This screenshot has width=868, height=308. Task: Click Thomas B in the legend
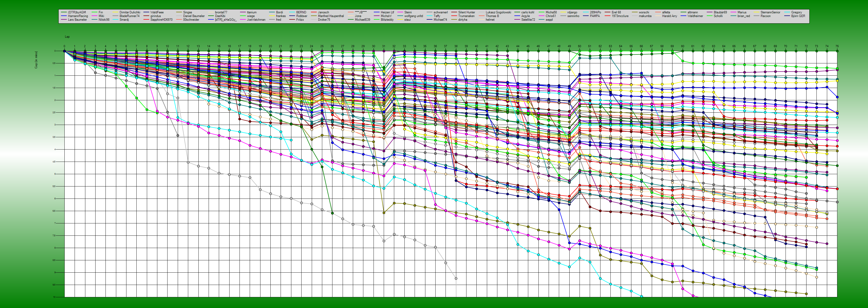pyautogui.click(x=492, y=16)
